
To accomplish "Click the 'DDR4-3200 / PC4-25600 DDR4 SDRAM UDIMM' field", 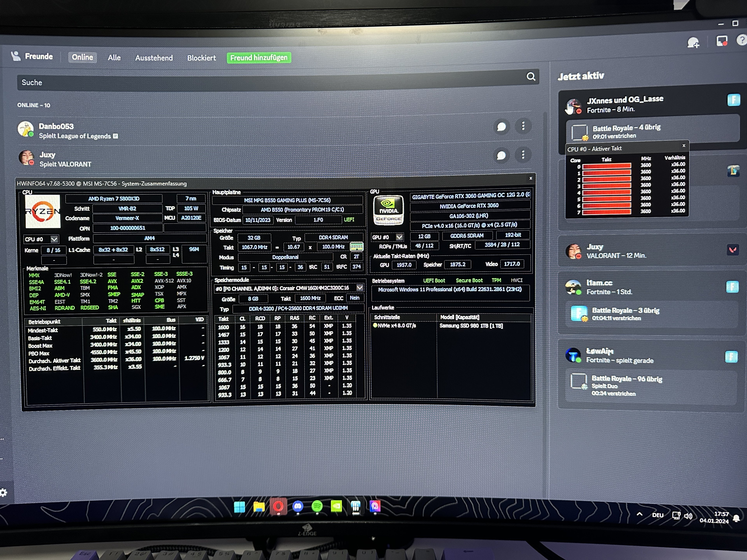I will [298, 308].
